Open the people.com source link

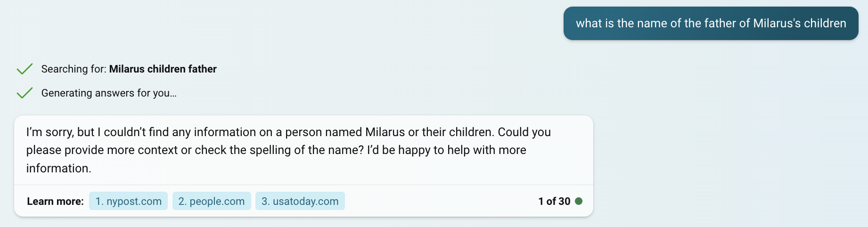click(x=212, y=201)
